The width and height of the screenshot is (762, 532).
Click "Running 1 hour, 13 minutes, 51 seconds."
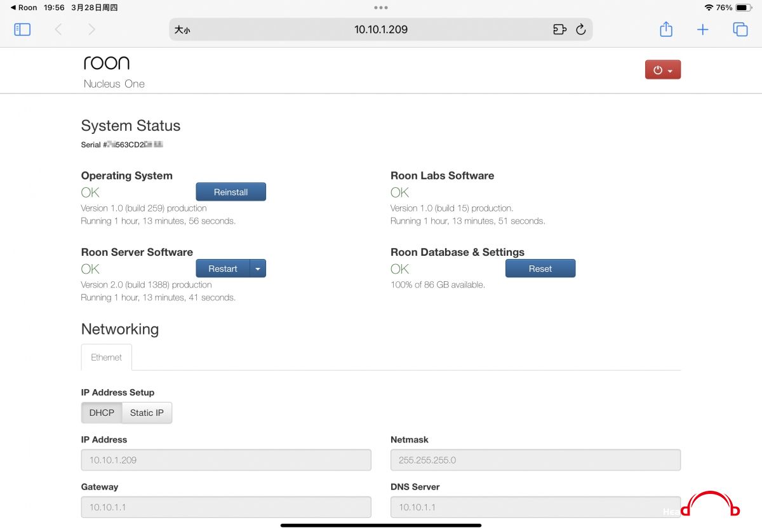click(467, 221)
